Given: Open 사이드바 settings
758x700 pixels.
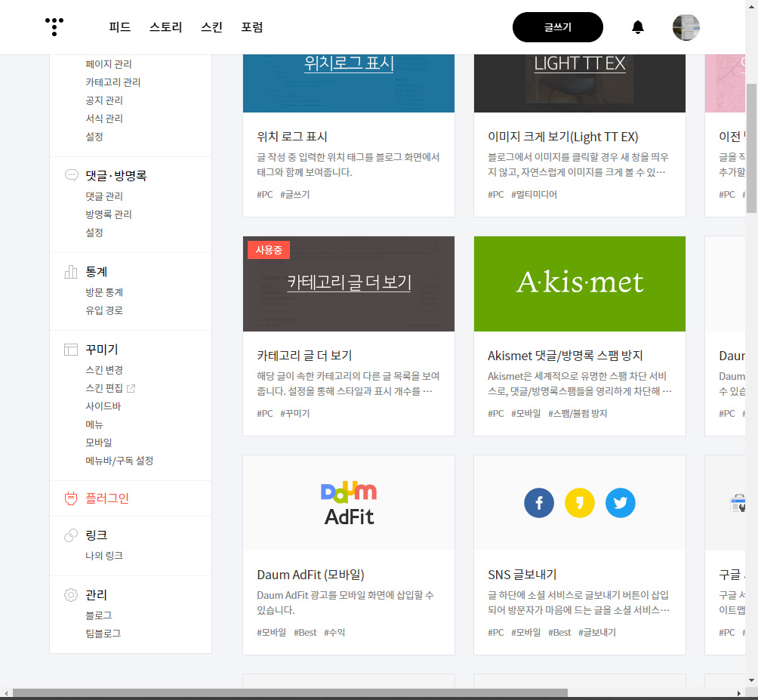Looking at the screenshot, I should pyautogui.click(x=103, y=406).
